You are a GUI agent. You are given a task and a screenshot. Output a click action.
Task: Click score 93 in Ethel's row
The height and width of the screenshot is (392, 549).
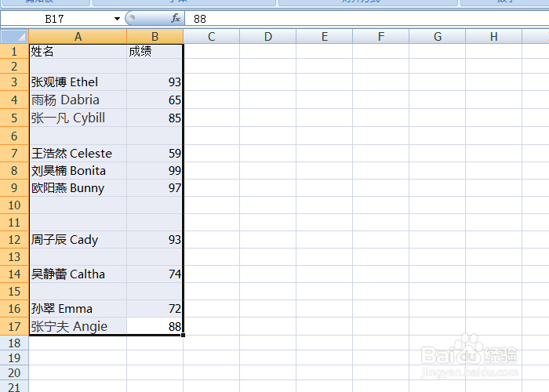[x=155, y=82]
